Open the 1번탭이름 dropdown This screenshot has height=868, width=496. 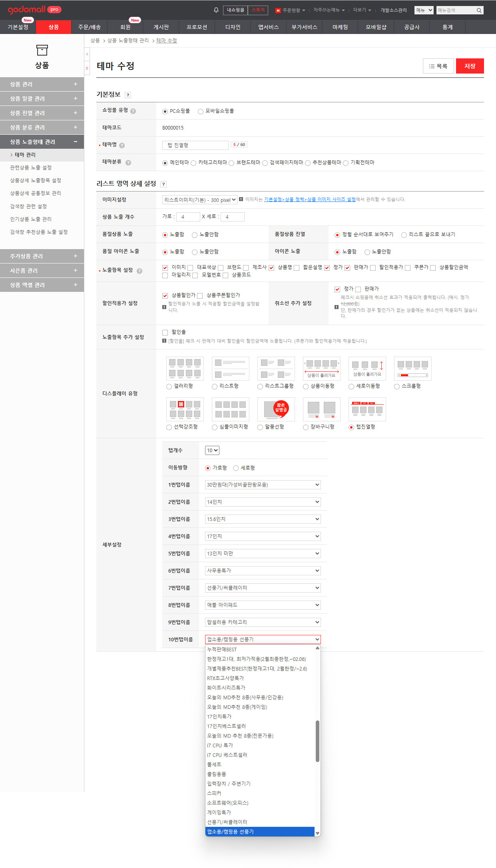(263, 485)
